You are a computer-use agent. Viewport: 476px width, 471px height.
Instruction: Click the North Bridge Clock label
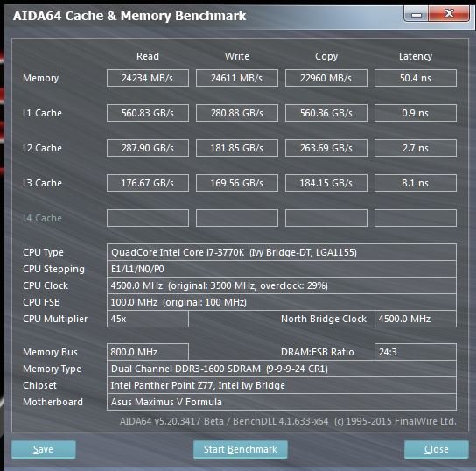[324, 319]
